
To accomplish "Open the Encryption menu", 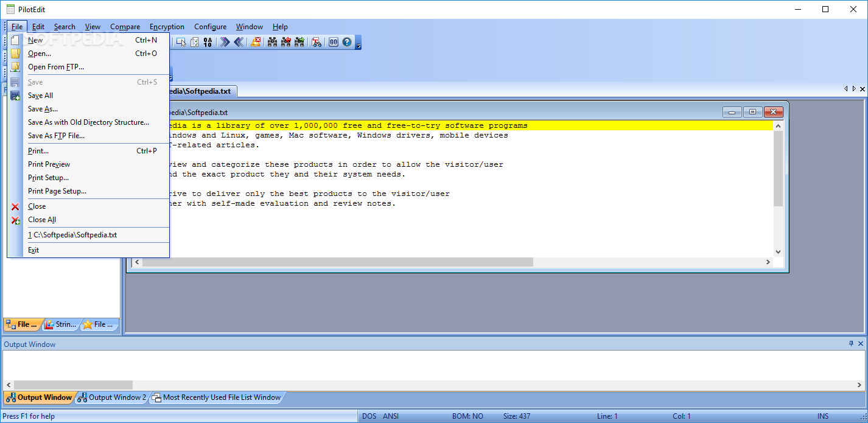I will pyautogui.click(x=167, y=27).
